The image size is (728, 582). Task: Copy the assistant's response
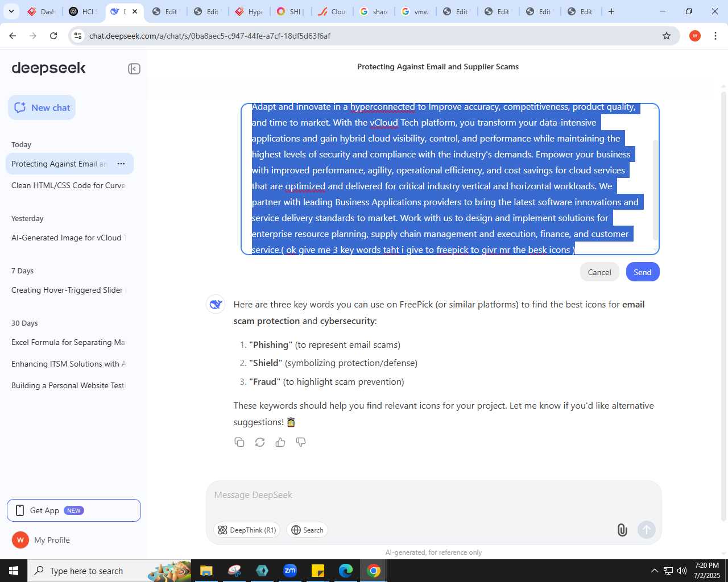click(x=239, y=442)
